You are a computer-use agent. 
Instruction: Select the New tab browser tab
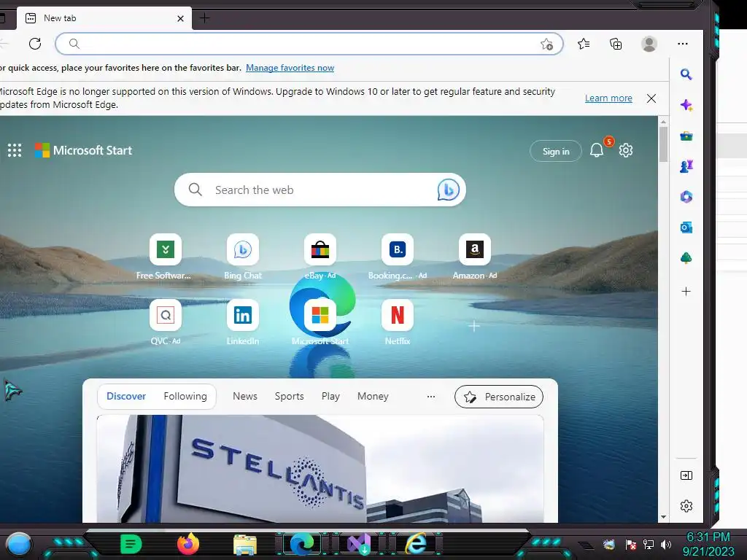[104, 18]
